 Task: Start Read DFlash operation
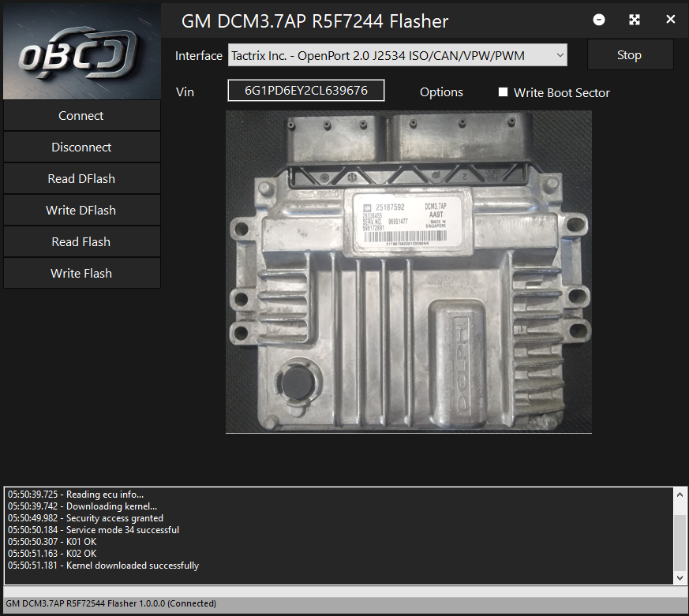81,178
